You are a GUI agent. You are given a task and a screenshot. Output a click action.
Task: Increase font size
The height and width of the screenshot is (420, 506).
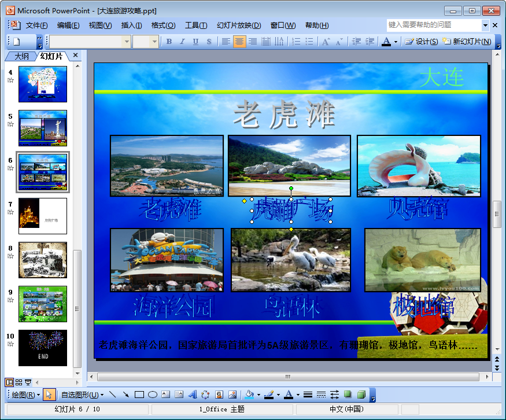pos(326,41)
